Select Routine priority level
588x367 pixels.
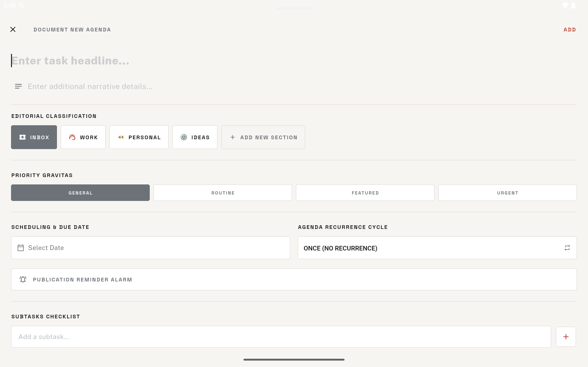223,193
